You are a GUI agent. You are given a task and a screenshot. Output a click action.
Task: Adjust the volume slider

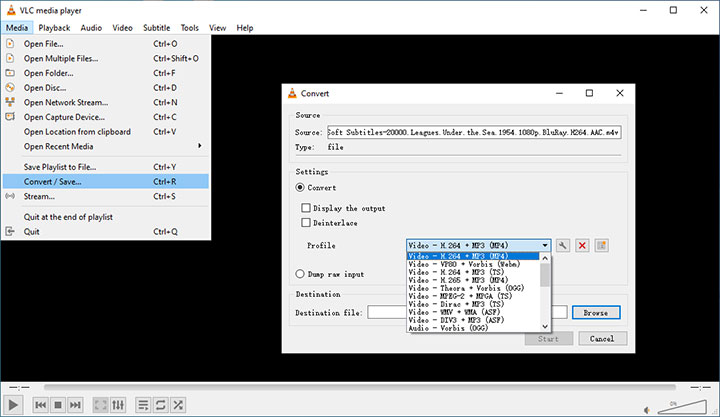click(681, 407)
